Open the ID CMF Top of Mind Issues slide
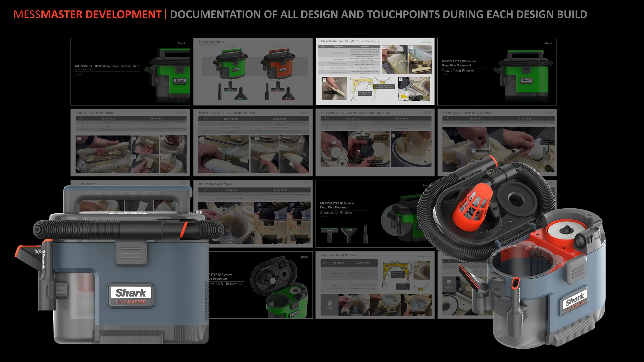The height and width of the screenshot is (362, 644). point(375,71)
